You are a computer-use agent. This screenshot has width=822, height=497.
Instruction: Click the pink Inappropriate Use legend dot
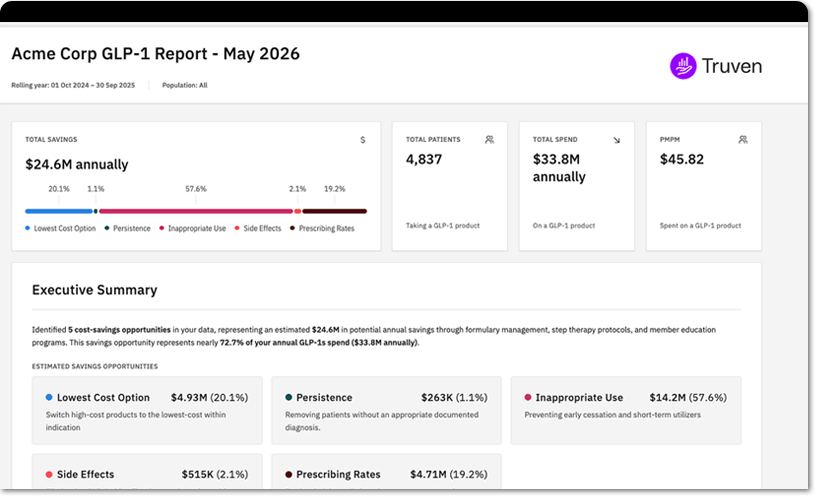coord(161,228)
